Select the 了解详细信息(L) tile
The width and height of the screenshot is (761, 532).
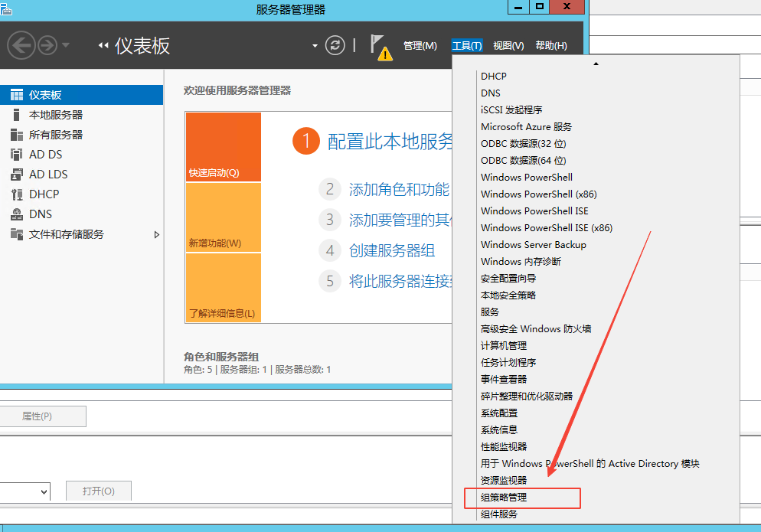(x=224, y=288)
